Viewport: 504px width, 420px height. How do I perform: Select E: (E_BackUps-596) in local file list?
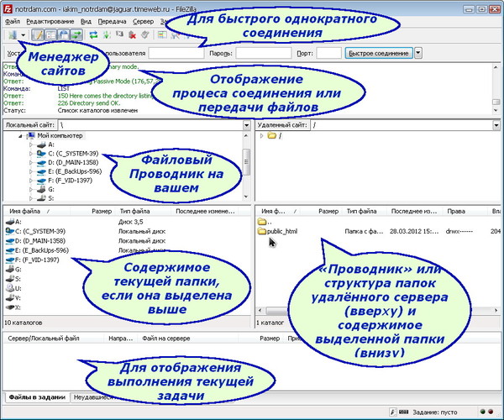[x=41, y=250]
